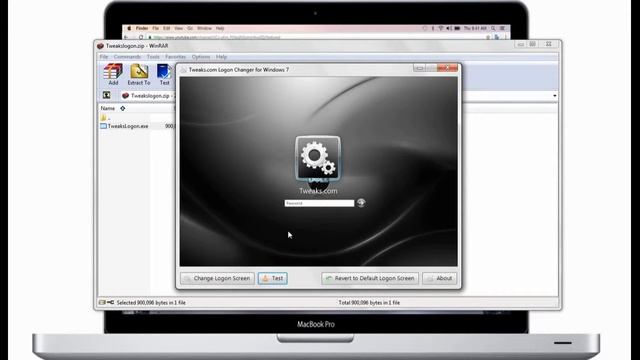Open the Commands menu in WinRAR
Viewport: 640px width, 360px height.
(127, 57)
